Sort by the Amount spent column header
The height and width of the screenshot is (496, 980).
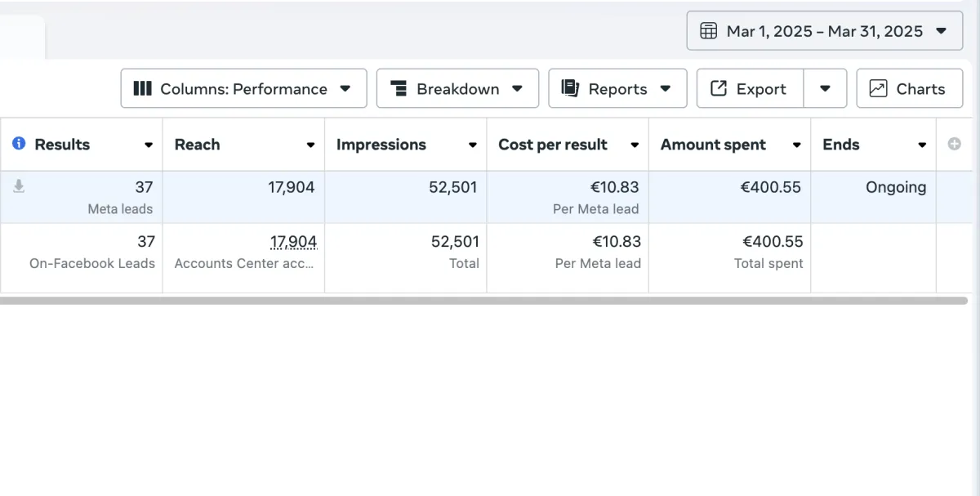tap(713, 145)
